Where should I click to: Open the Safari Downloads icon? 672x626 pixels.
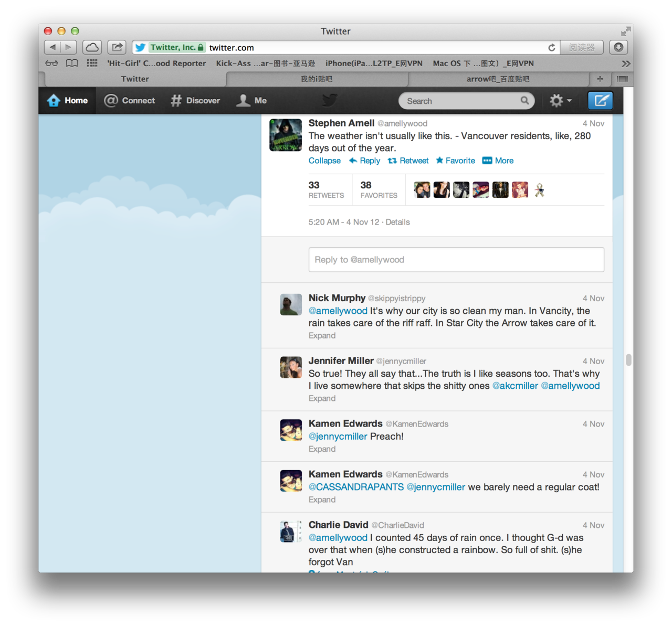pyautogui.click(x=618, y=47)
